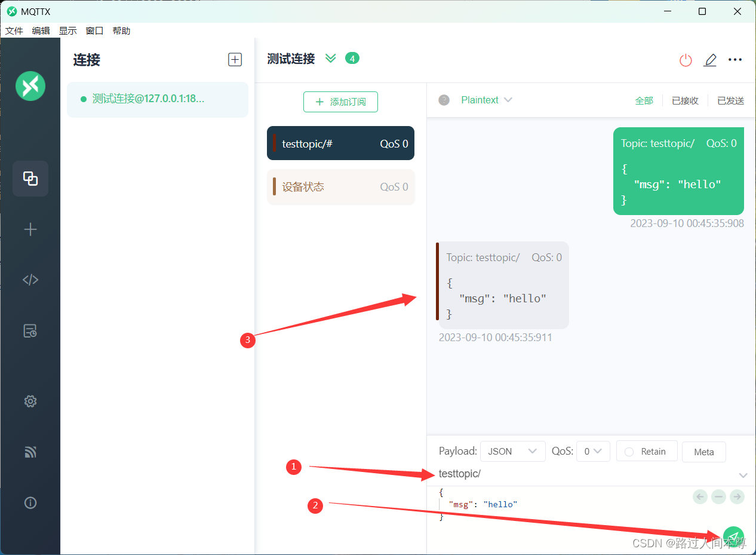Image resolution: width=756 pixels, height=555 pixels.
Task: Click the 连接 panel heading
Action: click(x=87, y=60)
